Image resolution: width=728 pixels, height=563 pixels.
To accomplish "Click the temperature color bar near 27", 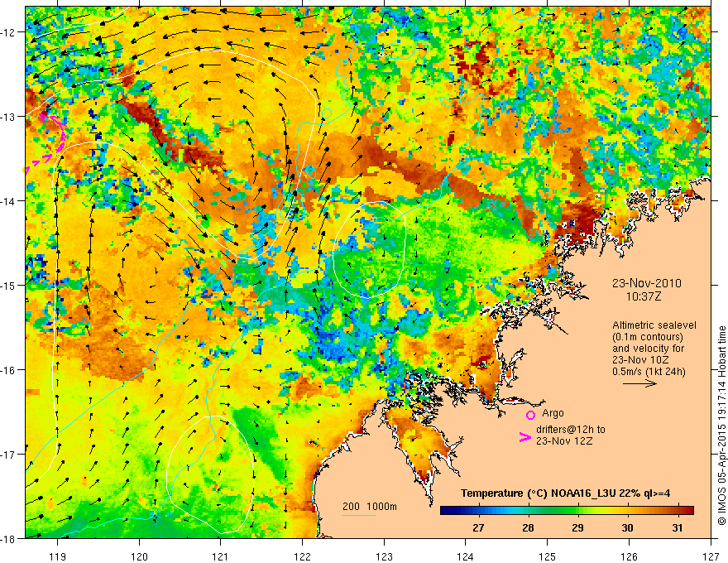I will click(x=478, y=510).
